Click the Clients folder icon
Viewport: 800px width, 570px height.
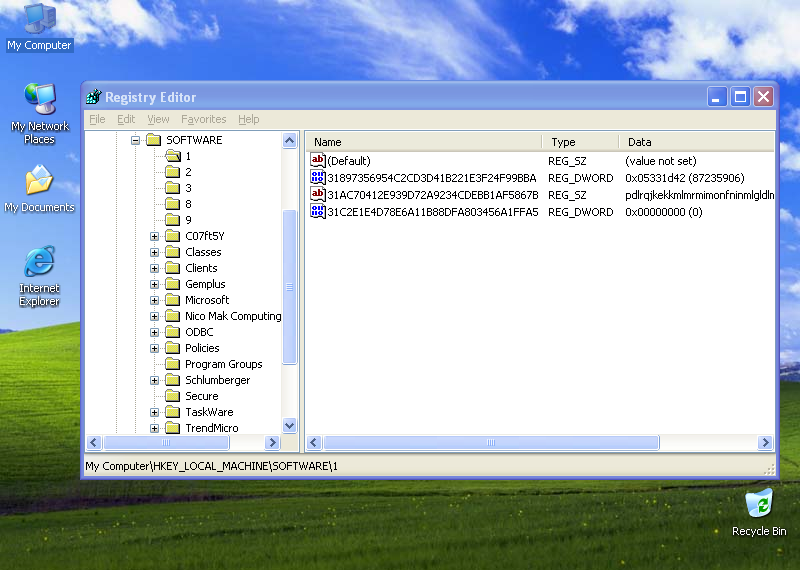(173, 268)
